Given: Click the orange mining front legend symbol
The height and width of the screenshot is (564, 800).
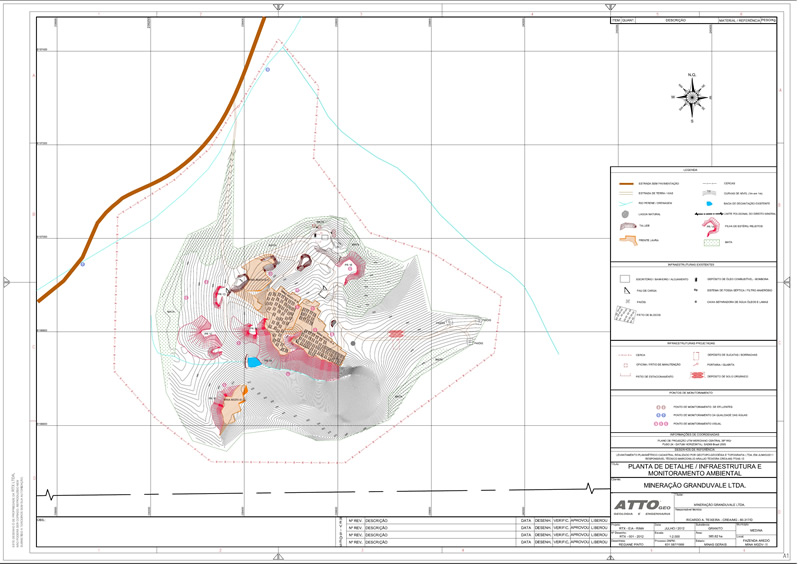Looking at the screenshot, I should pos(628,241).
